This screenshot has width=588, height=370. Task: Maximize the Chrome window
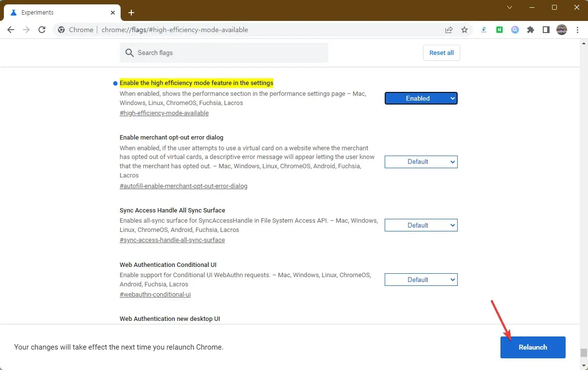coord(554,7)
